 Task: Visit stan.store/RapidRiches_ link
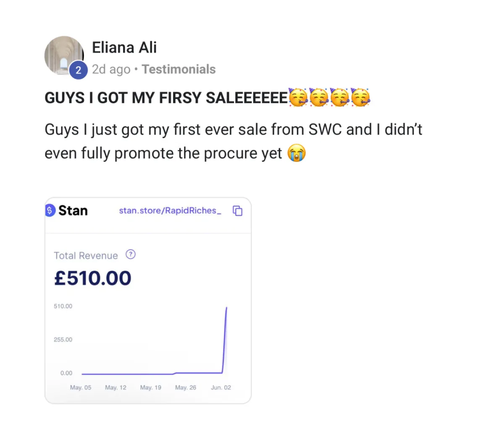click(x=170, y=211)
